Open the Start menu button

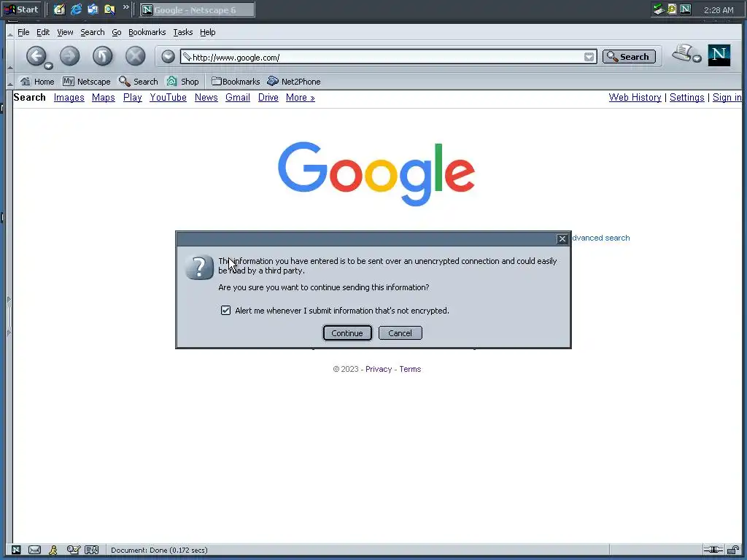(23, 9)
